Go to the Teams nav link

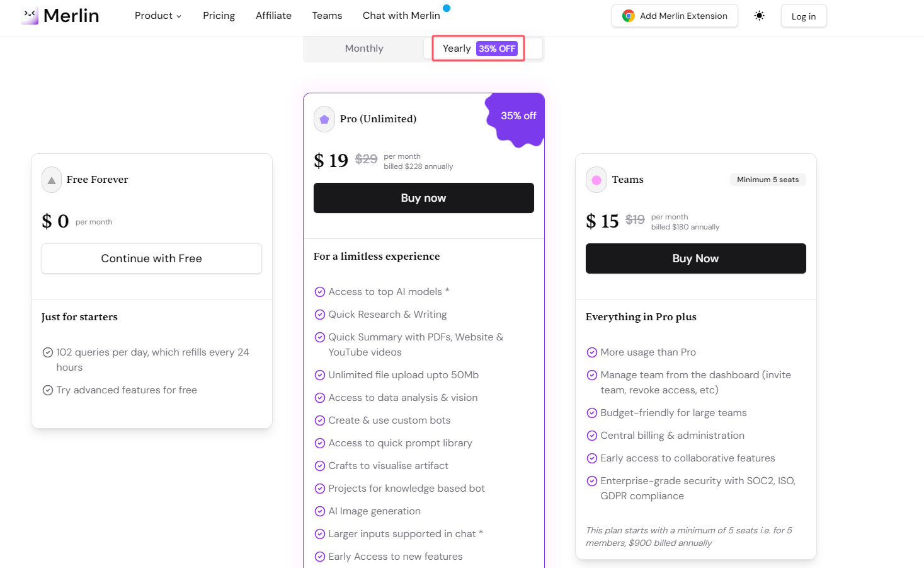pyautogui.click(x=327, y=16)
